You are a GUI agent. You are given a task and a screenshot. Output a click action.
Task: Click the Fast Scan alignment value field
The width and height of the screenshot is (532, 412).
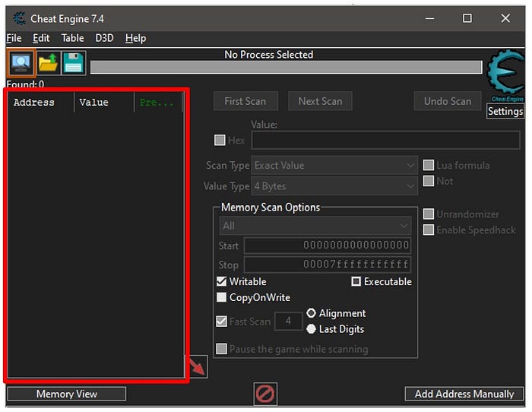tap(288, 321)
